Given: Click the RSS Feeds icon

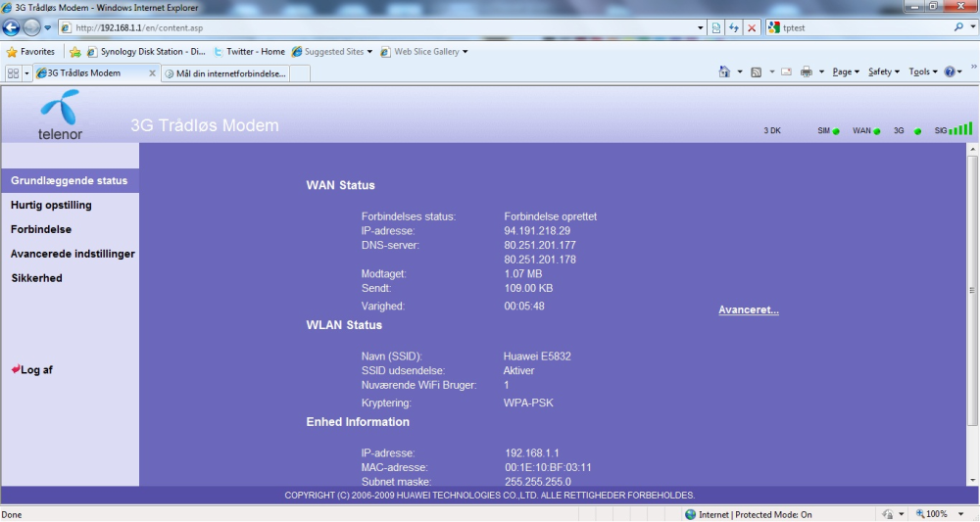Looking at the screenshot, I should [757, 71].
